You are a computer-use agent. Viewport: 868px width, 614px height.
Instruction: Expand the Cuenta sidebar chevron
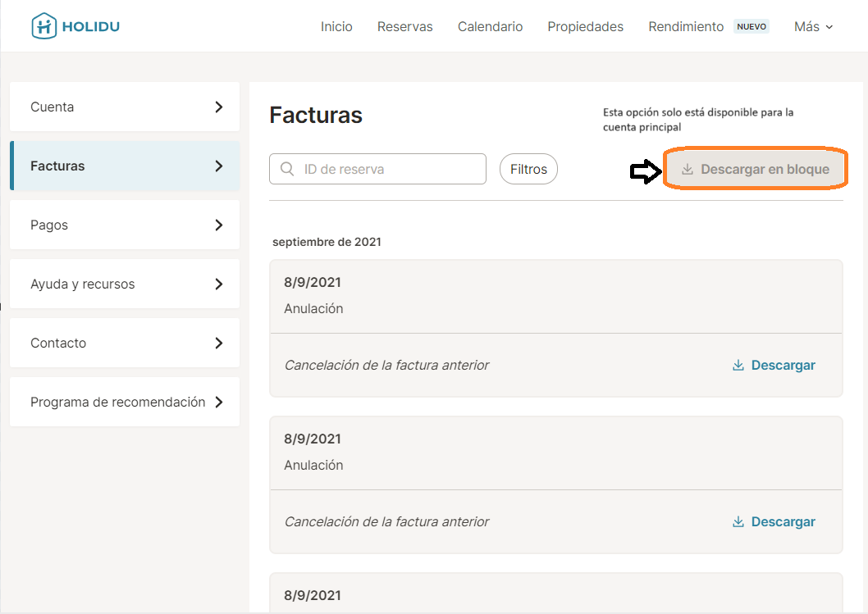(218, 107)
